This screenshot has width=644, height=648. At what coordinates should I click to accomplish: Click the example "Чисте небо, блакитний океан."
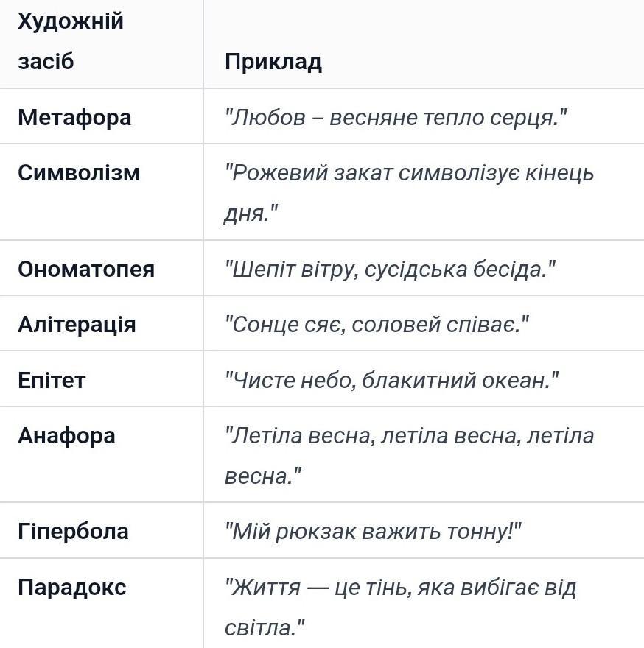[391, 380]
